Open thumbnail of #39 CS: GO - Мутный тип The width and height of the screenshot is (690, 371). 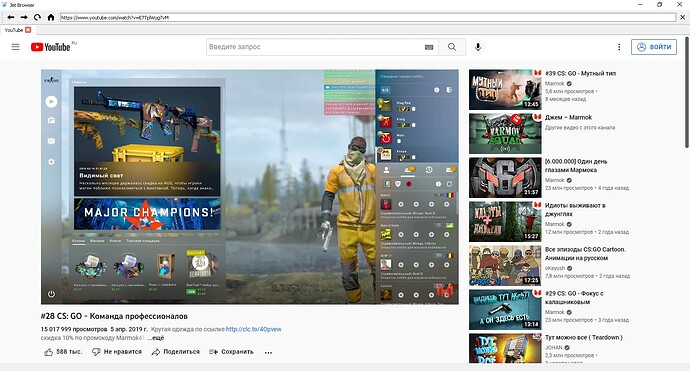click(505, 89)
